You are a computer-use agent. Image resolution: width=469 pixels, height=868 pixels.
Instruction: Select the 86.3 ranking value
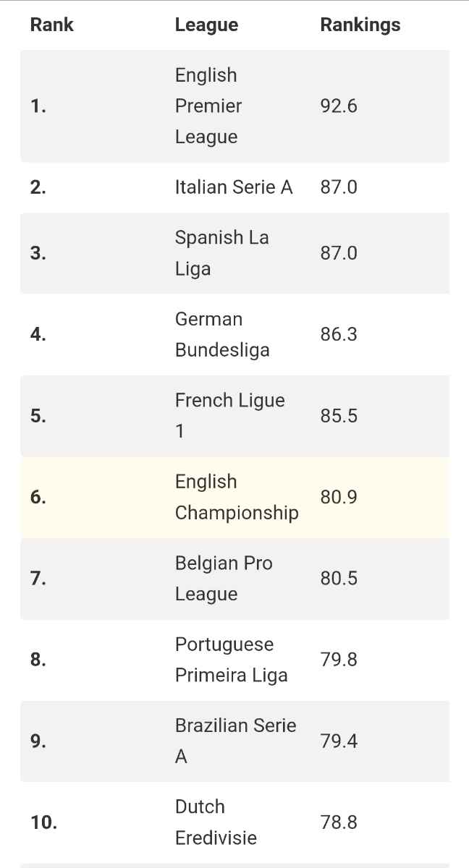339,334
